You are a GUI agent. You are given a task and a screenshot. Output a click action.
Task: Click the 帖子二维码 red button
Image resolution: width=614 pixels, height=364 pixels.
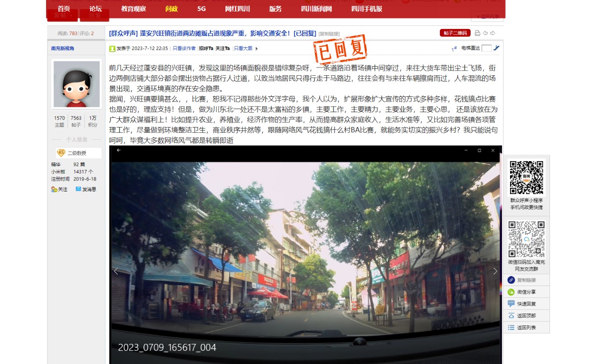(455, 33)
